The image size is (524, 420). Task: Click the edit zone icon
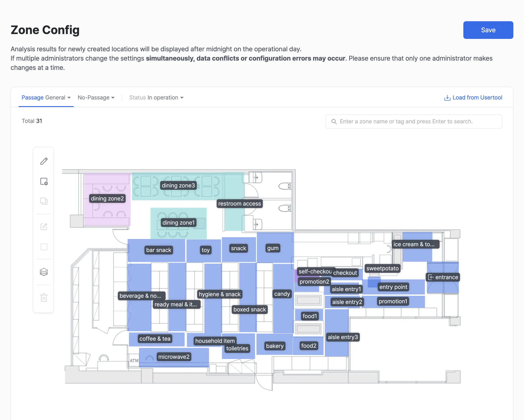click(44, 227)
